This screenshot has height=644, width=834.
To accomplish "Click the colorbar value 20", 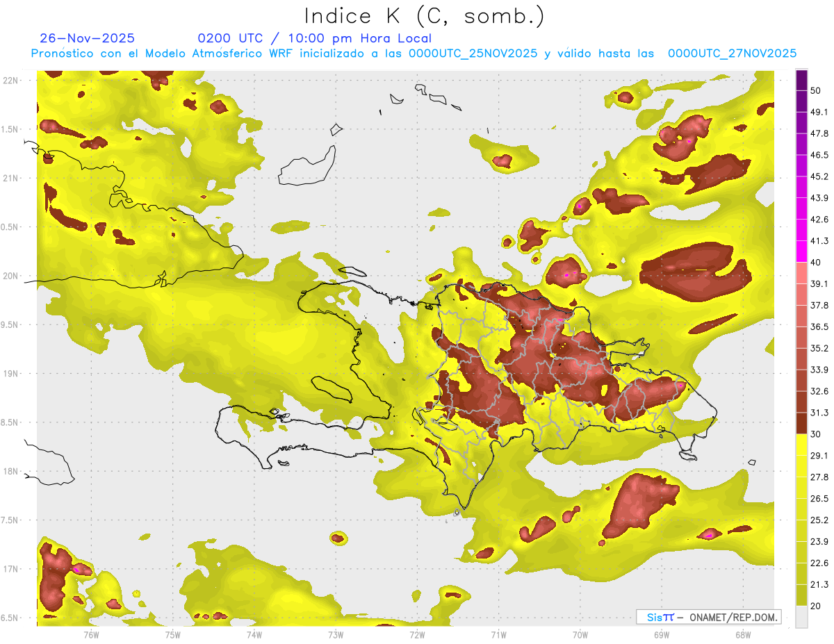I will coord(817,606).
